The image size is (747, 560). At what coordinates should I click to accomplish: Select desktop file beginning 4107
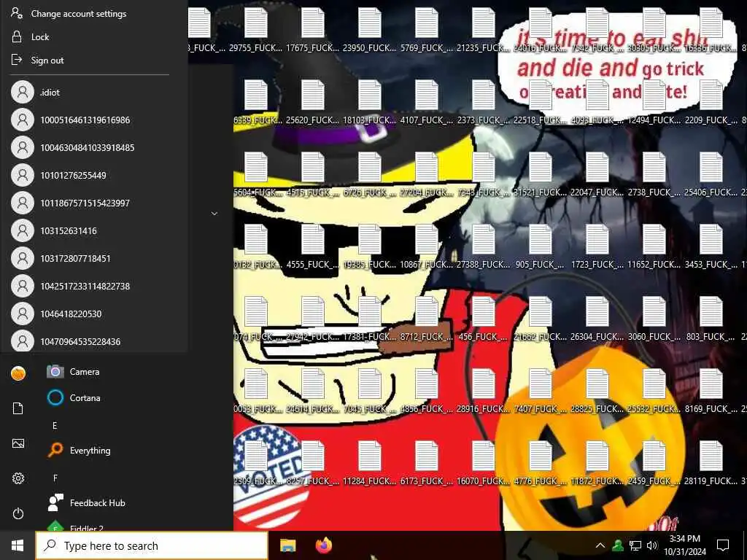coord(426,102)
